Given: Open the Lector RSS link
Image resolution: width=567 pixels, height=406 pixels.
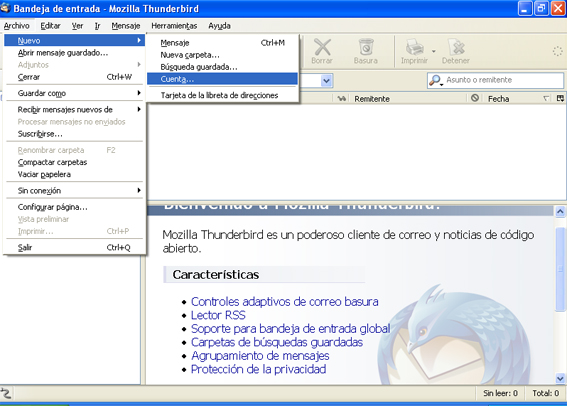Looking at the screenshot, I should tap(218, 315).
